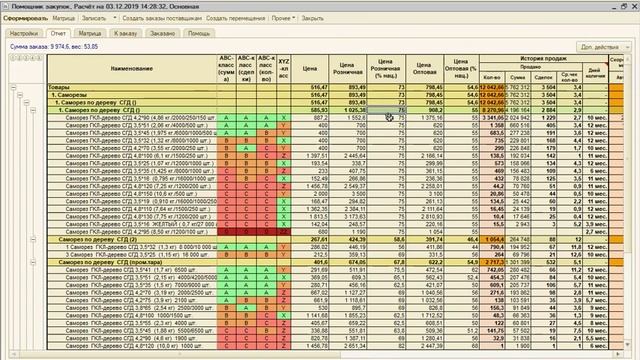Restore down the window via title bar
The image size is (640, 360).
point(624,6)
